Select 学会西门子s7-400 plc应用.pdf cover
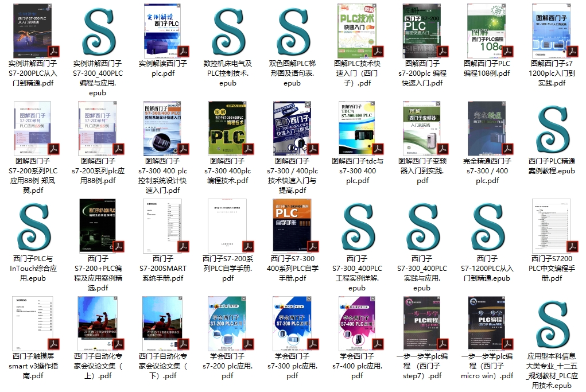This screenshot has width=586, height=392. click(357, 324)
